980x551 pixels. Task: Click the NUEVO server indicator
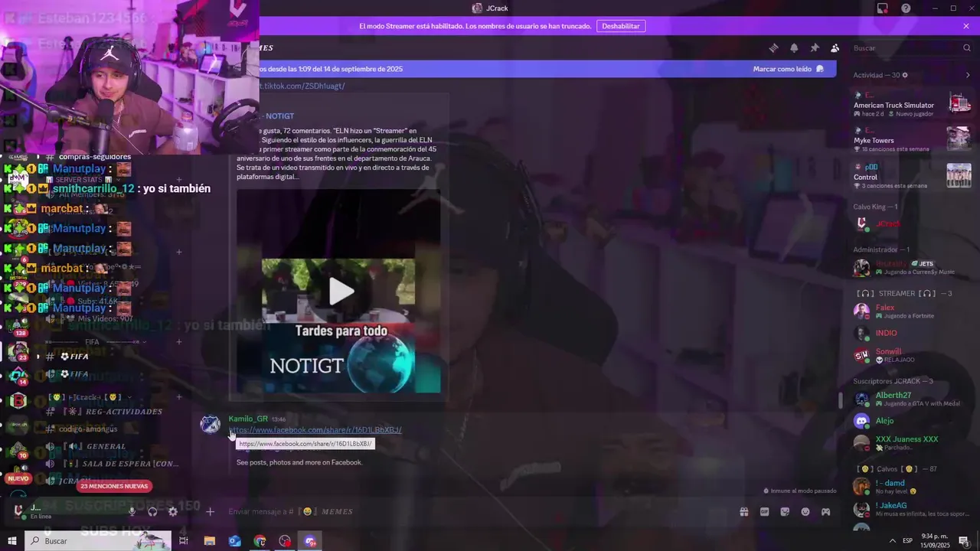click(18, 479)
